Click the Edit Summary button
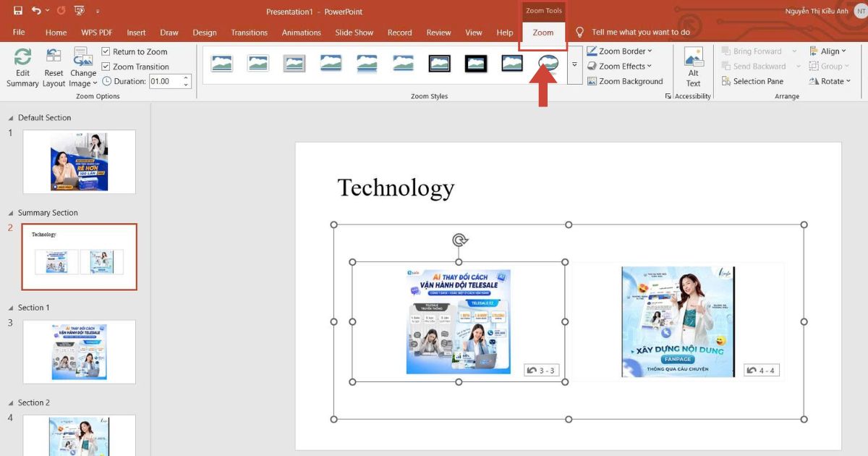 click(x=22, y=68)
